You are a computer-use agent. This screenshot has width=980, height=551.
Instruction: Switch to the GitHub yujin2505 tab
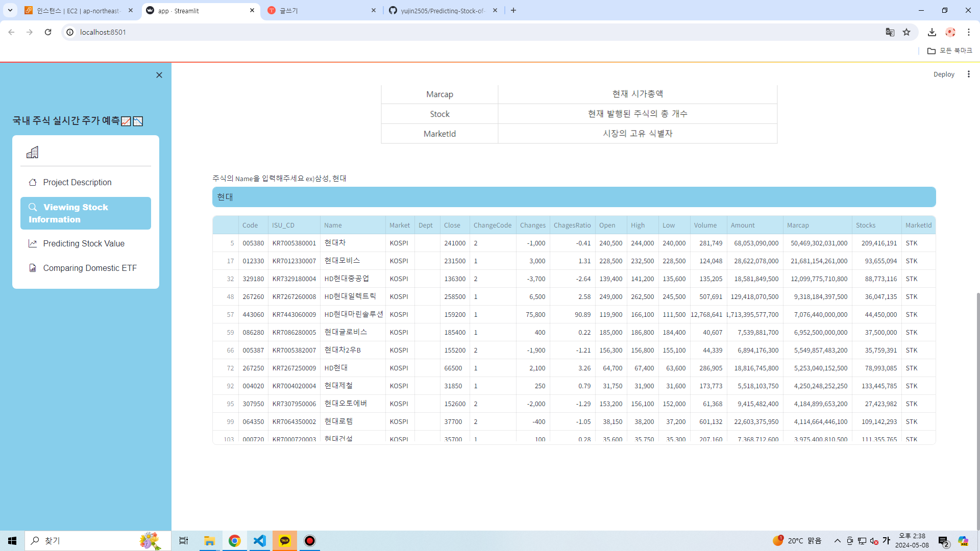[442, 11]
